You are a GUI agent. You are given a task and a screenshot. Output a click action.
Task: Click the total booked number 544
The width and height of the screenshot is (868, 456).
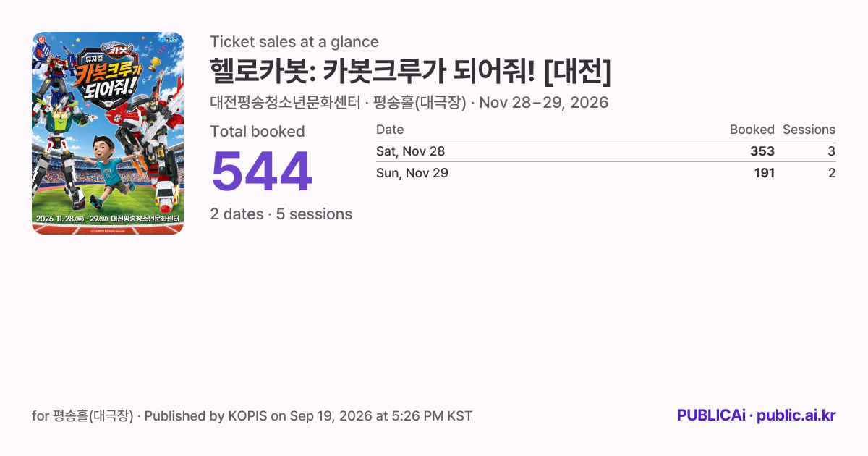262,172
